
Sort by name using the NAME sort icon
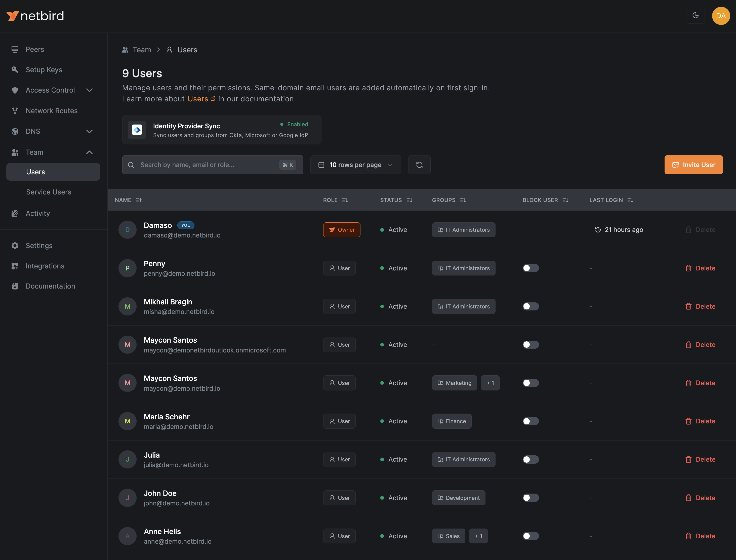(139, 200)
